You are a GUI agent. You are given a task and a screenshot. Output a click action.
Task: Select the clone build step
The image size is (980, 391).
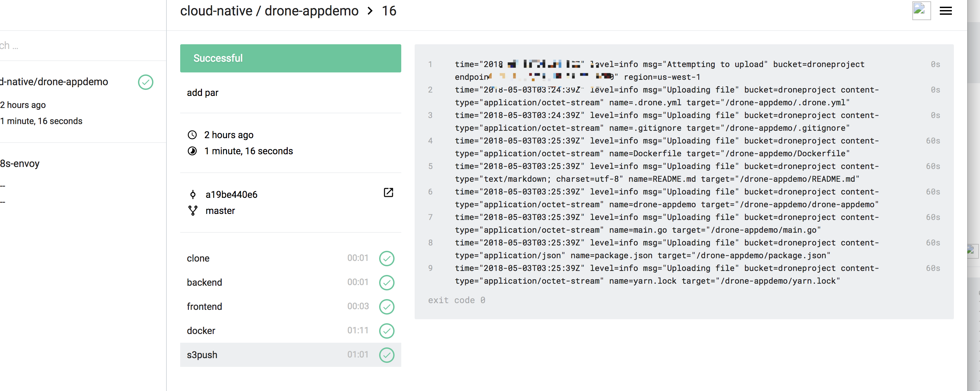pos(198,259)
